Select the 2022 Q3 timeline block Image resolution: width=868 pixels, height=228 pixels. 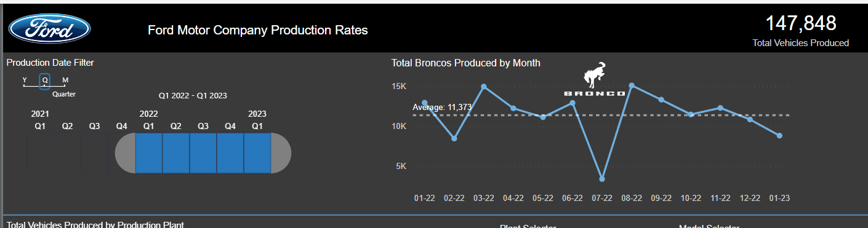tap(203, 153)
